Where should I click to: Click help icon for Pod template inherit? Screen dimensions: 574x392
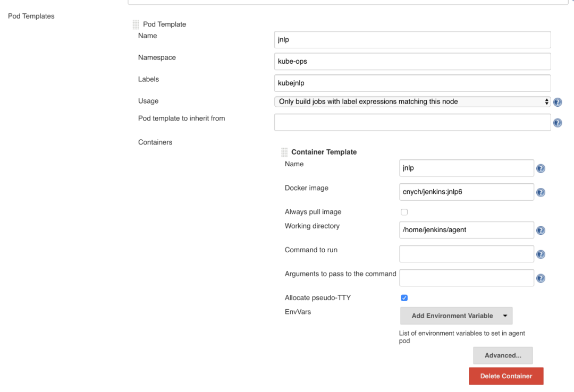[x=558, y=123]
